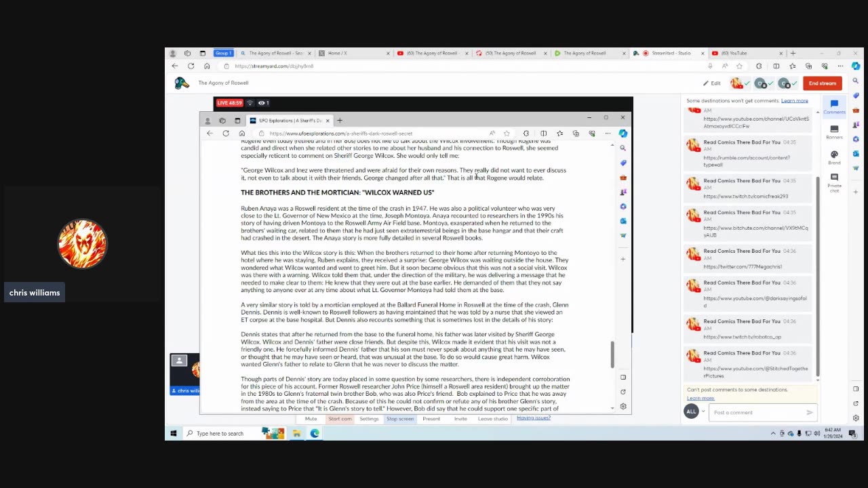The width and height of the screenshot is (868, 488).
Task: Open the Group 1 tab group
Action: (x=223, y=53)
